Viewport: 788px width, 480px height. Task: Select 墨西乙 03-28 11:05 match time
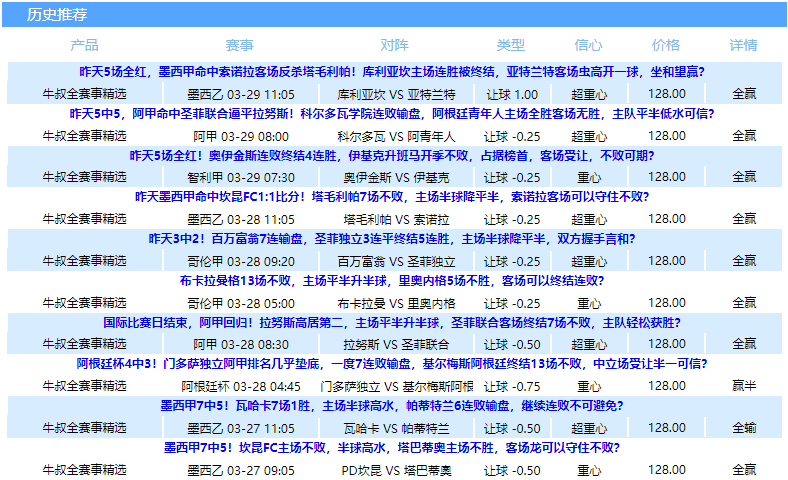241,220
